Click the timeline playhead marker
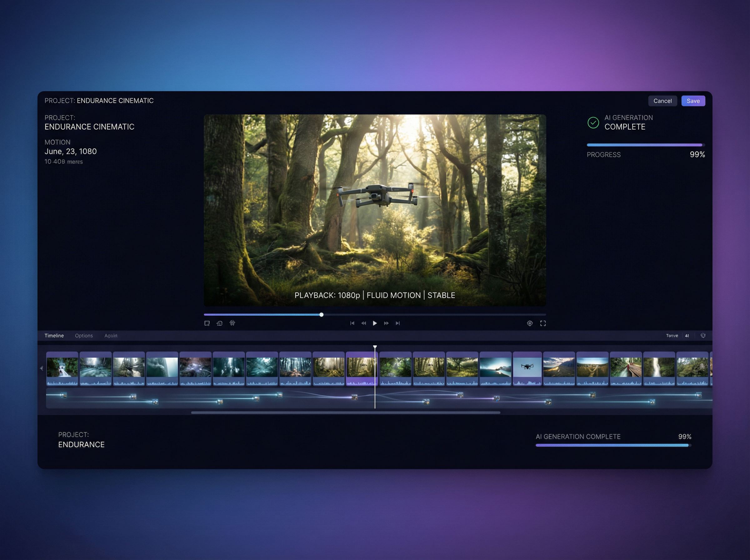 point(375,347)
